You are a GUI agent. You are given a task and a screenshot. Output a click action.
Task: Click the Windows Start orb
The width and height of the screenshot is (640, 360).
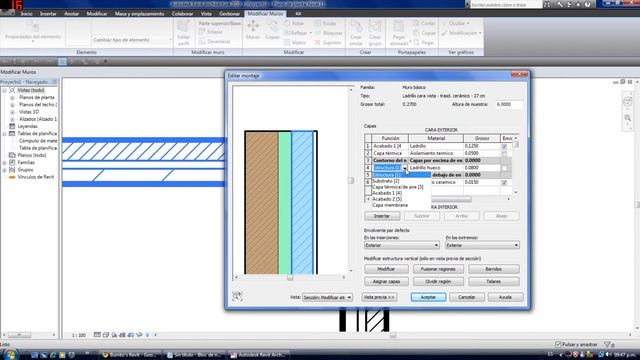pos(10,354)
